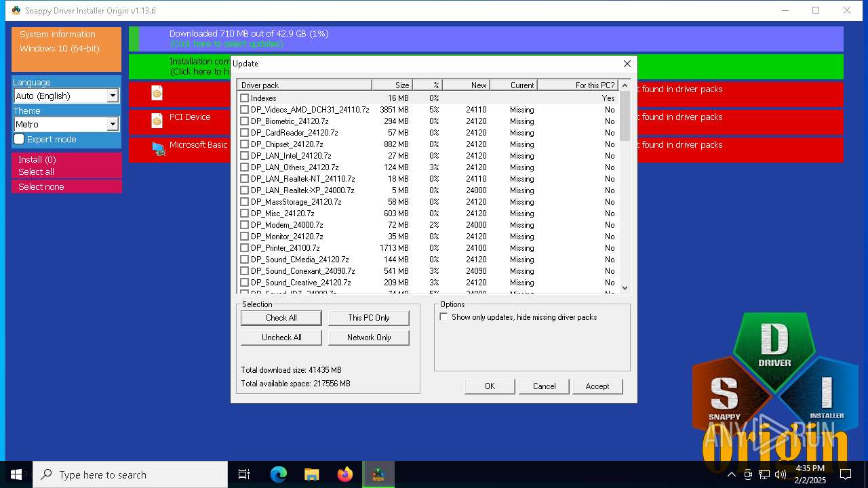Launch Firefox from the taskbar

click(x=344, y=474)
